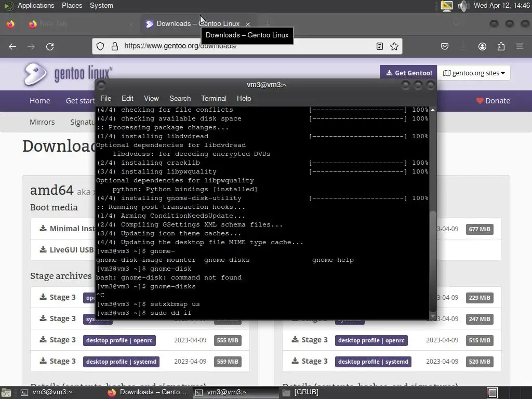This screenshot has width=532, height=399.
Task: Click the Minimal Installation download link
Action: (x=67, y=229)
